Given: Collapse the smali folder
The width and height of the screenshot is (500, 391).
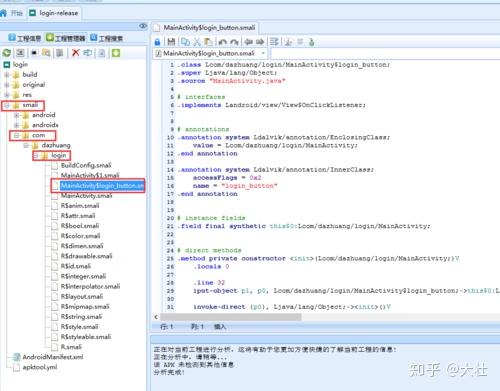Looking at the screenshot, I should (x=7, y=105).
